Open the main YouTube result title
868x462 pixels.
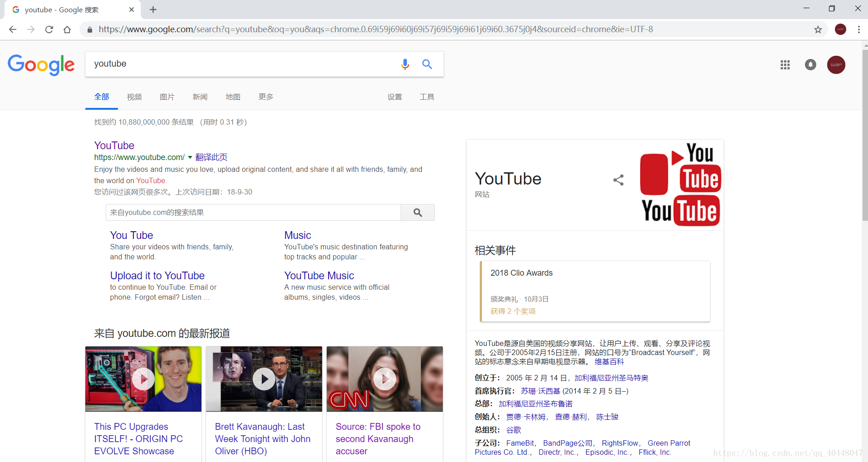(114, 146)
